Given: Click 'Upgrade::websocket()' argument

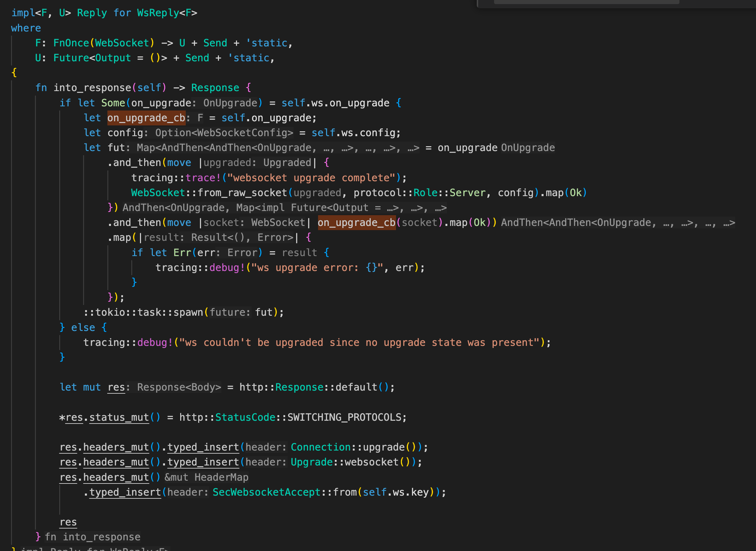Looking at the screenshot, I should 350,462.
